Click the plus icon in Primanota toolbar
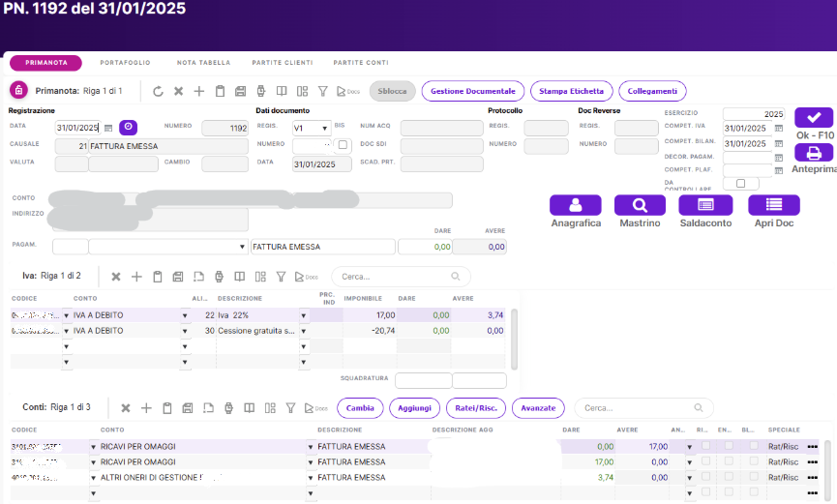The height and width of the screenshot is (504, 837). (x=198, y=91)
